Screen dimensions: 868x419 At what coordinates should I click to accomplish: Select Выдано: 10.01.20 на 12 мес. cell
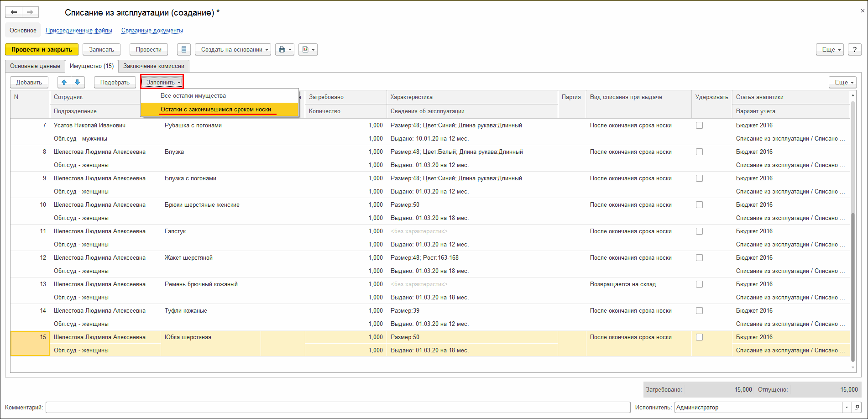pos(472,138)
